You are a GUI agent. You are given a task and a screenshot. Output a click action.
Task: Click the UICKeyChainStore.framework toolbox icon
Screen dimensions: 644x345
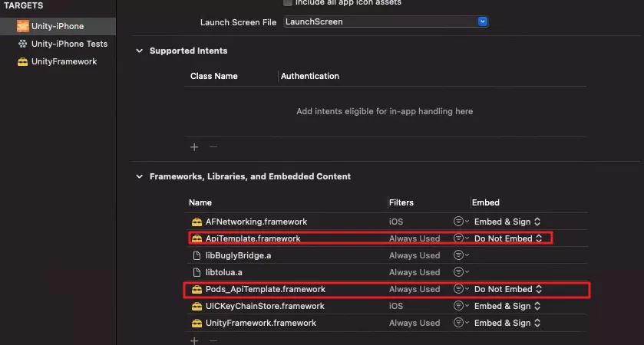tap(197, 307)
